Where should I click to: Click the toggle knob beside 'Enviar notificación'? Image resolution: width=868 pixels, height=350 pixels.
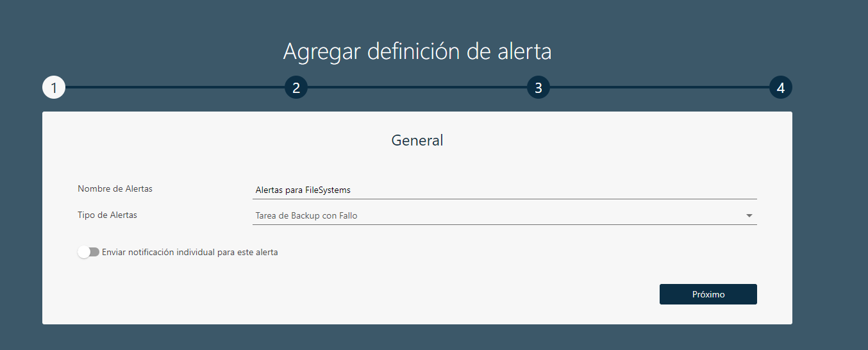[x=84, y=253]
